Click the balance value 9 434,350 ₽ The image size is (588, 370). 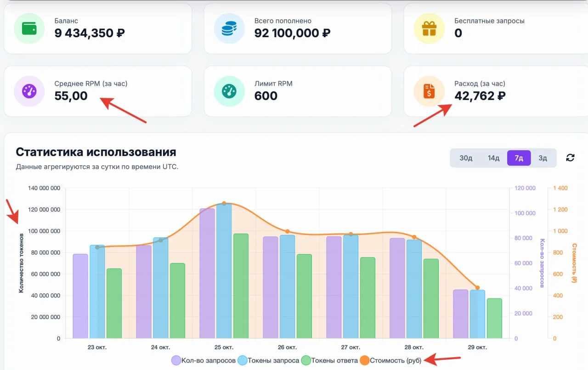pyautogui.click(x=90, y=33)
